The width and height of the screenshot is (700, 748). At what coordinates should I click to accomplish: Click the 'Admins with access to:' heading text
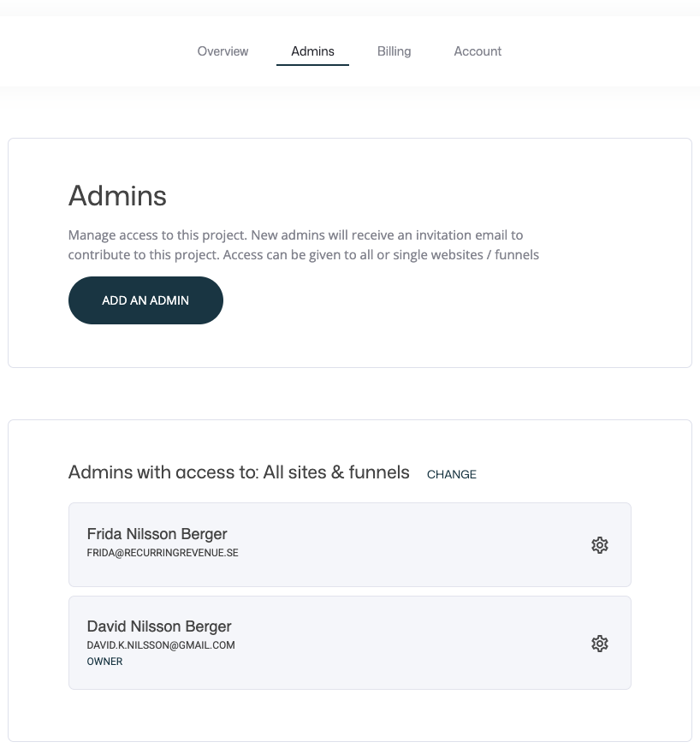coord(163,472)
